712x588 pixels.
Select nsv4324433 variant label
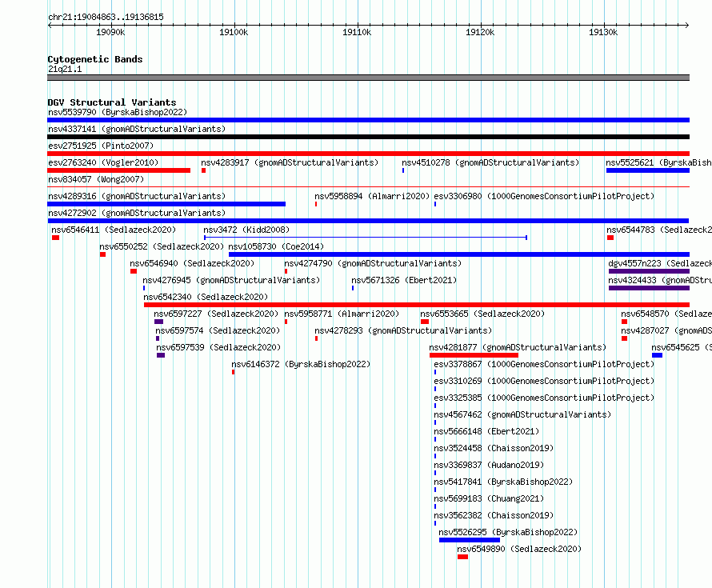coord(660,280)
